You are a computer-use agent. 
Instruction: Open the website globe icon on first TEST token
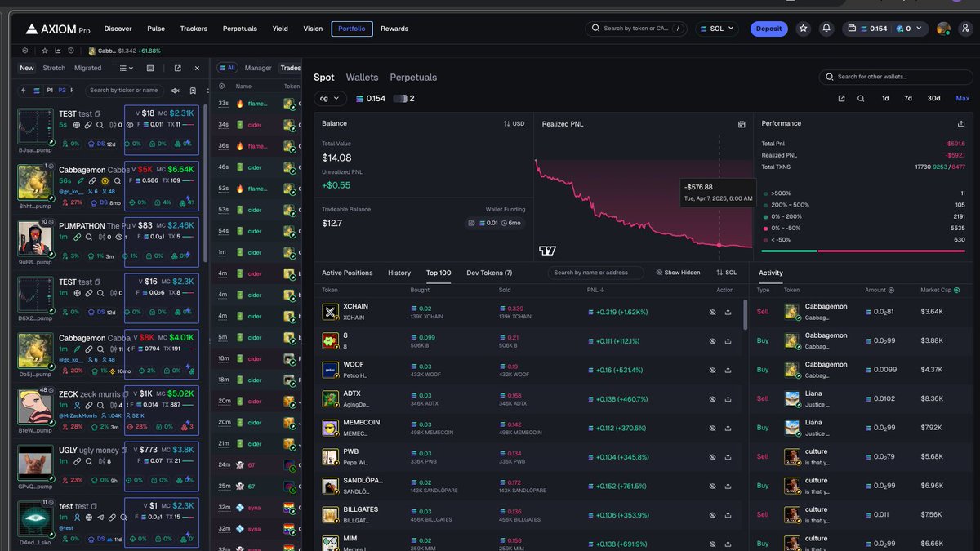(76, 125)
